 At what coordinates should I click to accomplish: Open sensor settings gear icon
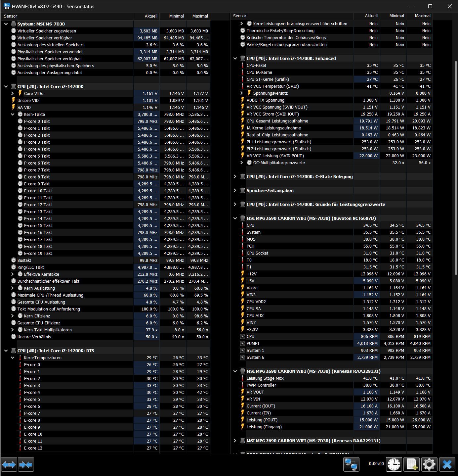tap(429, 464)
